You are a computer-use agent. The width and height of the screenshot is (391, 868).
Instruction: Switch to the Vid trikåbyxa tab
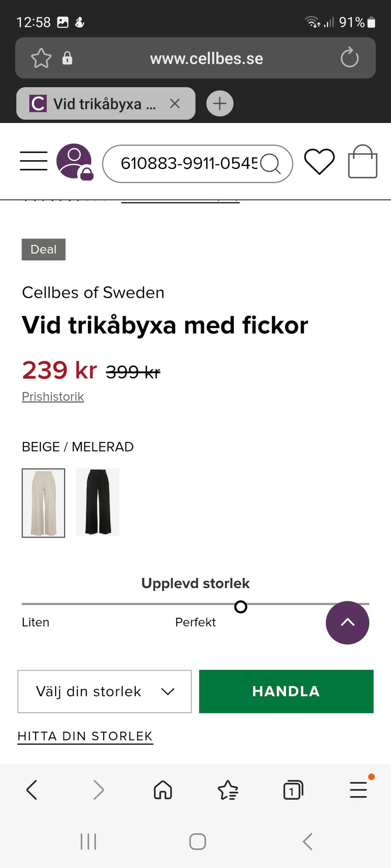(98, 104)
